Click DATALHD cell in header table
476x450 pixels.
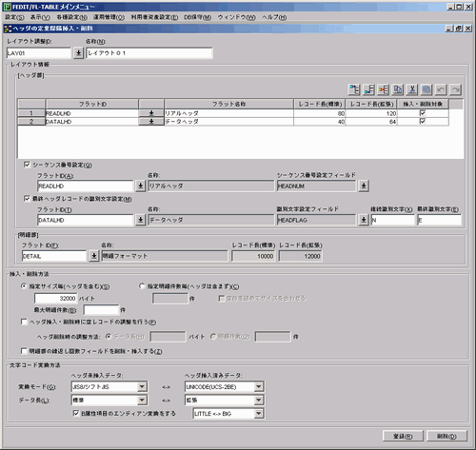92,122
